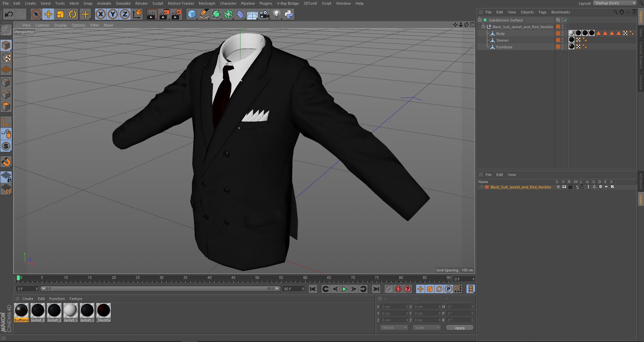The image size is (644, 342).
Task: Add a Cube primitive object
Action: pos(192,14)
